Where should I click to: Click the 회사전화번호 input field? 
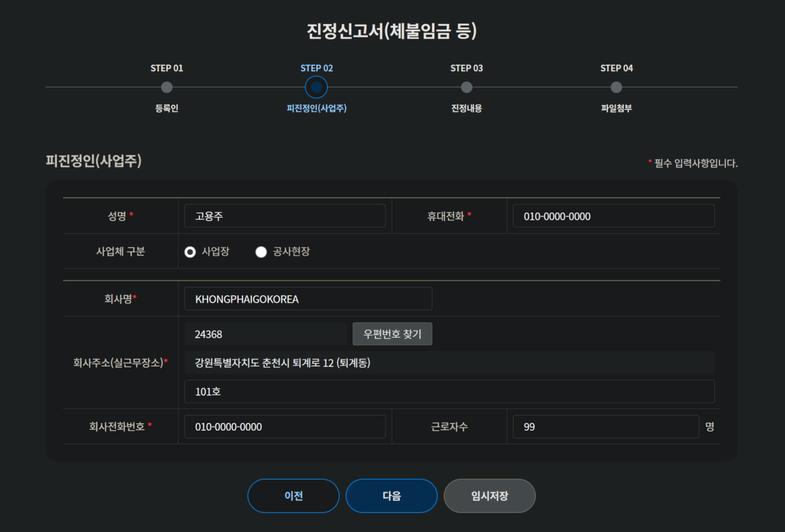285,426
